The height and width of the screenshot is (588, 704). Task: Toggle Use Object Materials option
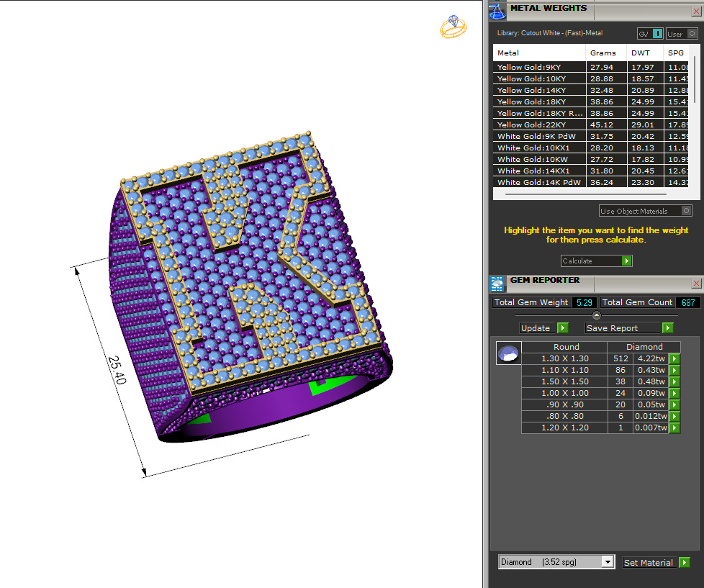click(x=645, y=211)
